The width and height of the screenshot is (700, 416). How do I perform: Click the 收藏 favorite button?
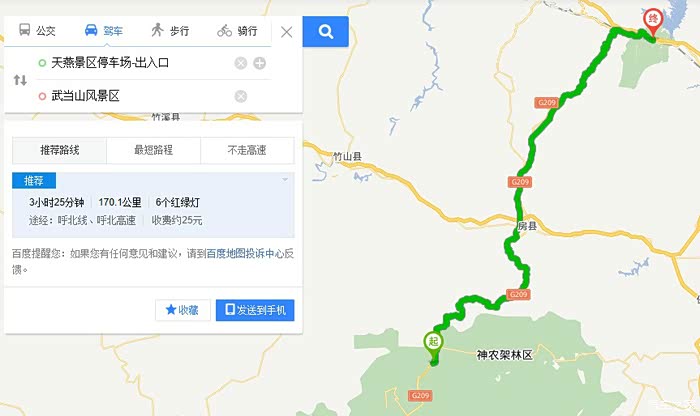click(x=183, y=310)
